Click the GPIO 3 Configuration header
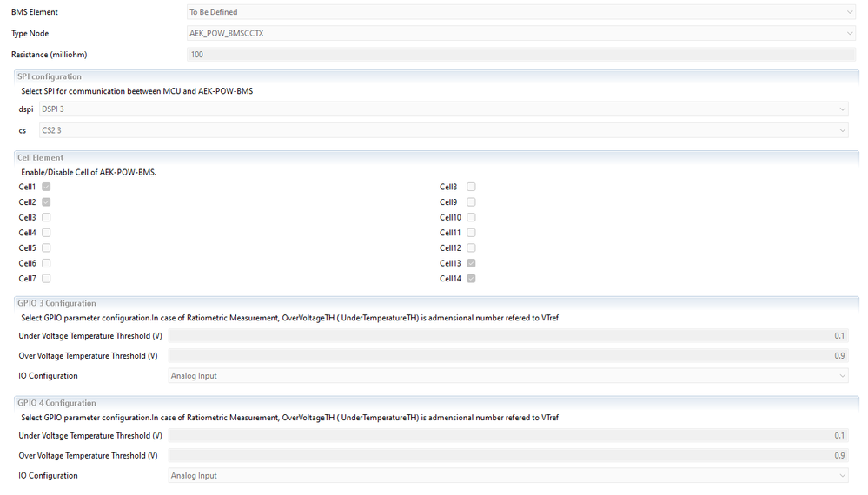868x495 pixels. click(56, 303)
